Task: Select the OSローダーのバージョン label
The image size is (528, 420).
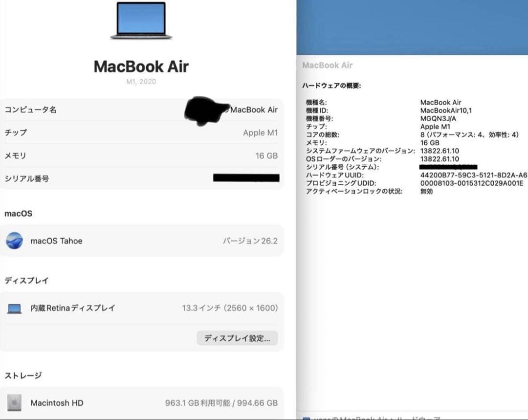Action: (x=344, y=159)
